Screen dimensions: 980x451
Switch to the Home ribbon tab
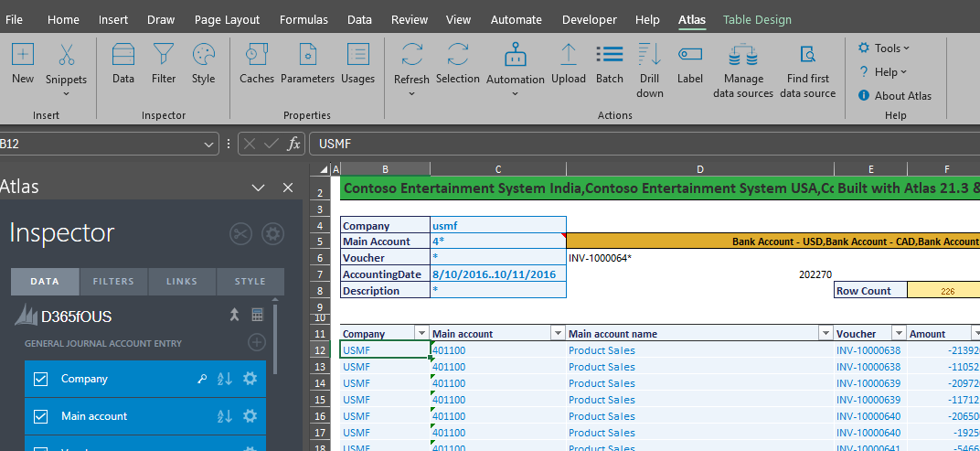63,19
